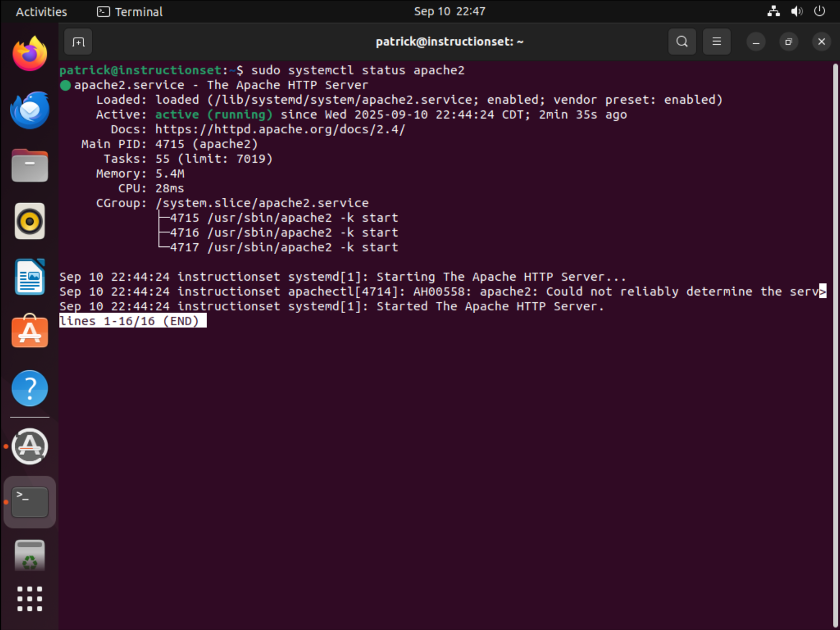Show all applications grid
The image size is (840, 630).
click(x=30, y=599)
